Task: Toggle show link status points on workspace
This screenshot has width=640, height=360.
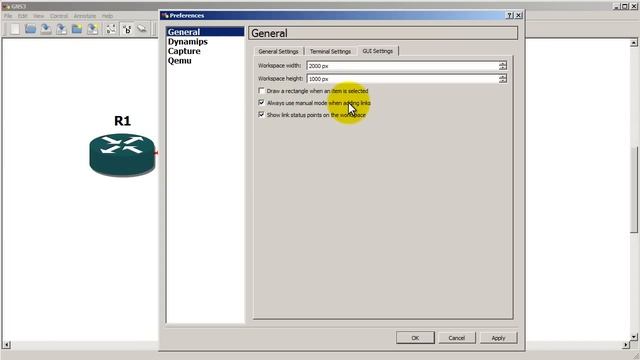Action: point(262,115)
